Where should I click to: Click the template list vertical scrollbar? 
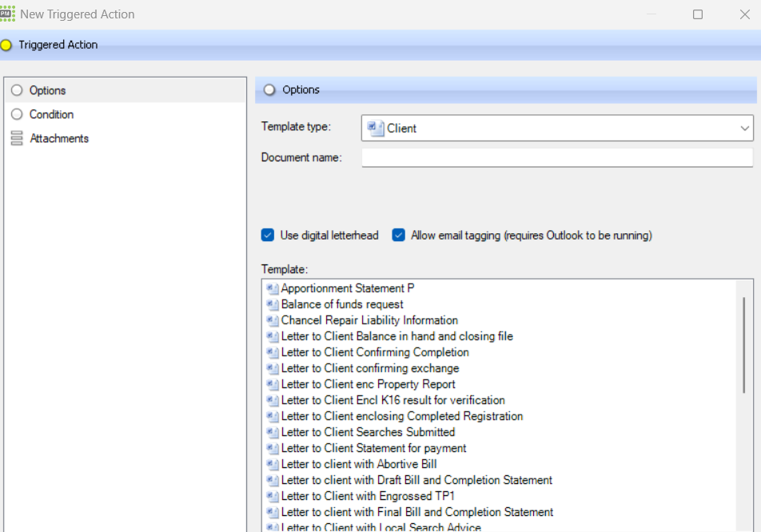click(743, 343)
